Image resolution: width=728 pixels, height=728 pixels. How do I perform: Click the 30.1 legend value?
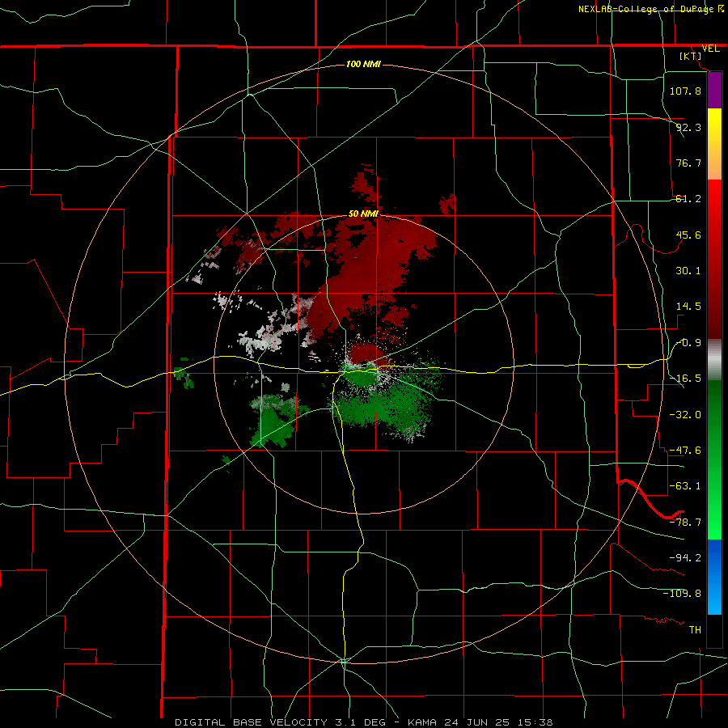coord(688,271)
